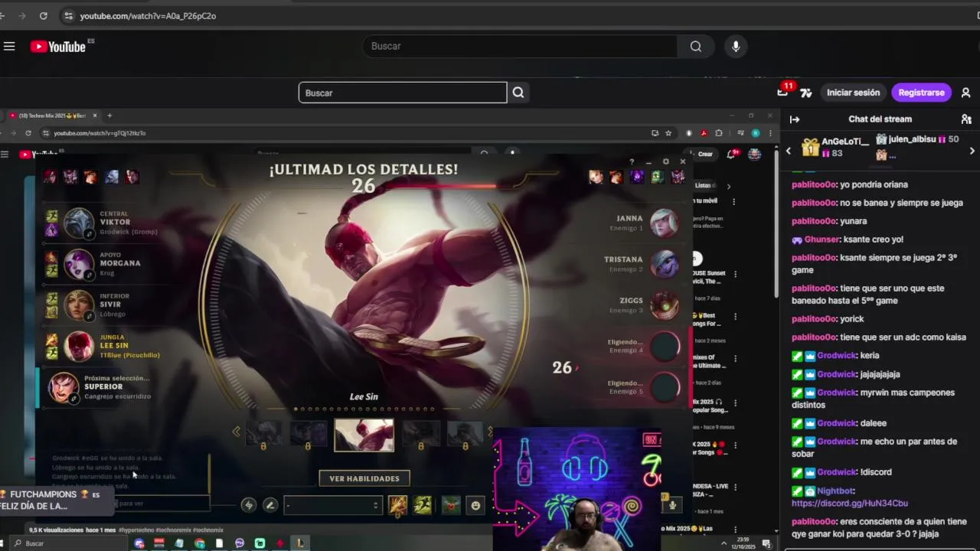Open a new tab in inner browser
The width and height of the screenshot is (980, 551).
109,116
